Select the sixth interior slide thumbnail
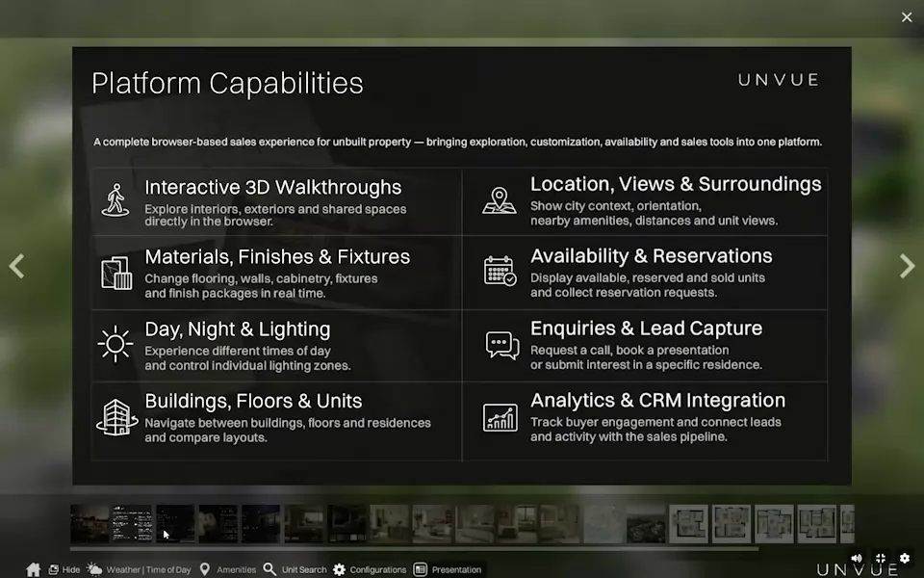 coord(303,524)
